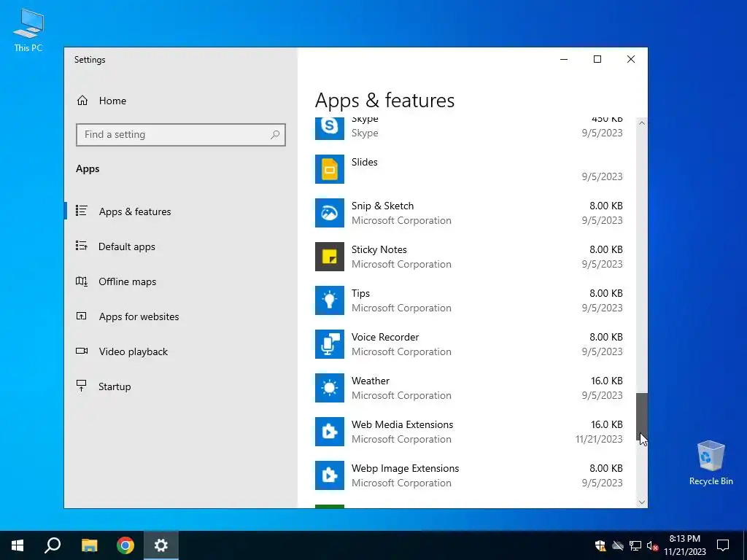Viewport: 747px width, 560px height.
Task: Click the magnifier in Find a setting
Action: pos(275,135)
